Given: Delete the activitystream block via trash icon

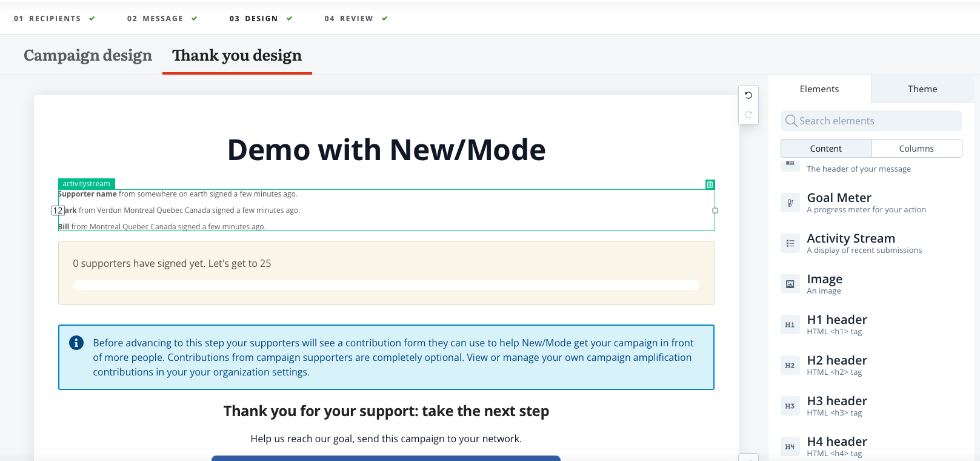Looking at the screenshot, I should [x=710, y=184].
